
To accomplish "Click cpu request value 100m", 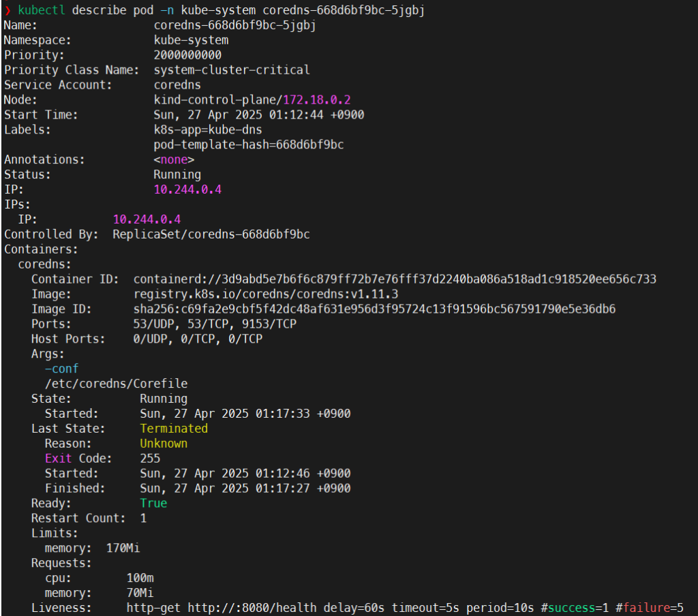I will point(140,578).
